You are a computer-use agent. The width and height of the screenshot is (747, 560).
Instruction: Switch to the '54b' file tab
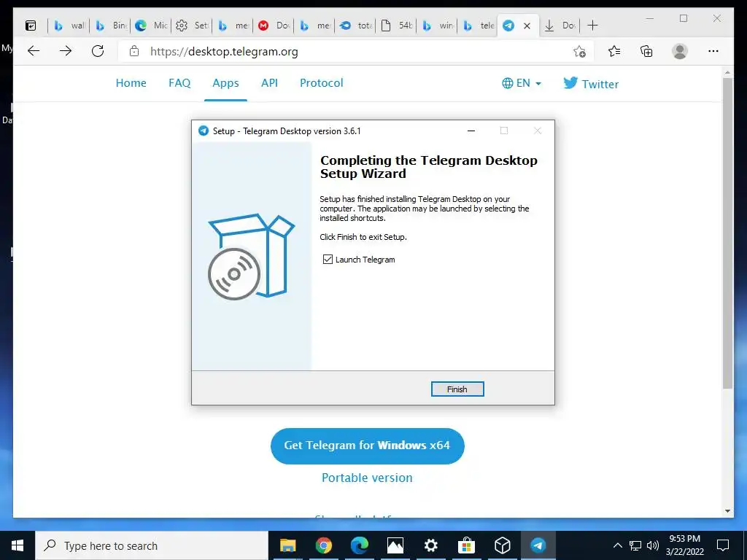[x=397, y=26]
